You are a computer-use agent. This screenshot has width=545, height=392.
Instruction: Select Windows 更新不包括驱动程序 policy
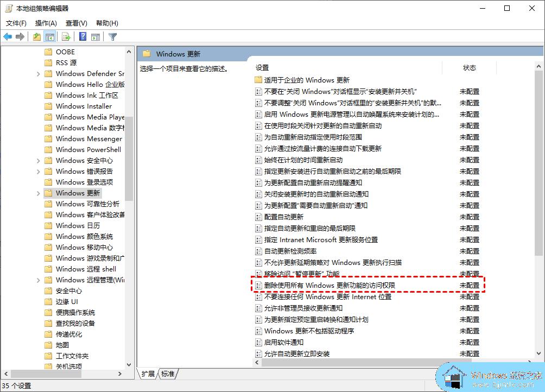(x=309, y=331)
